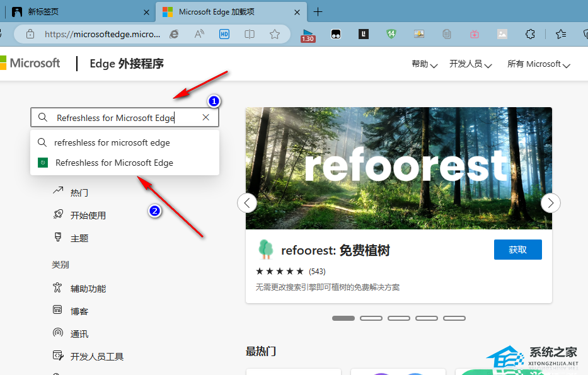This screenshot has width=588, height=375.
Task: Expand the 开发人员 dropdown menu
Action: 471,64
